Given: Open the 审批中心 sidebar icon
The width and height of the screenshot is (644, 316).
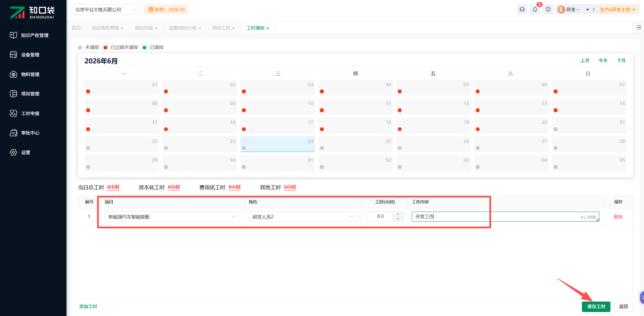Looking at the screenshot, I should [13, 133].
